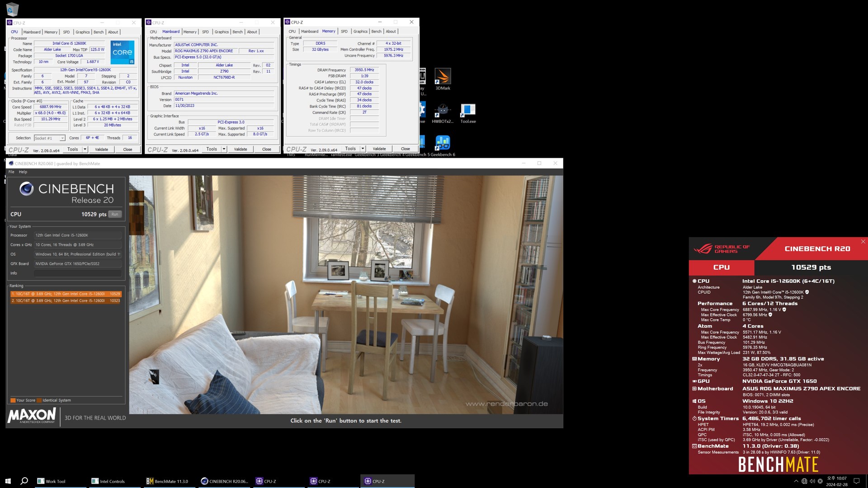The height and width of the screenshot is (488, 868).
Task: Open the Tool.exe desktop shortcut
Action: coord(468,113)
